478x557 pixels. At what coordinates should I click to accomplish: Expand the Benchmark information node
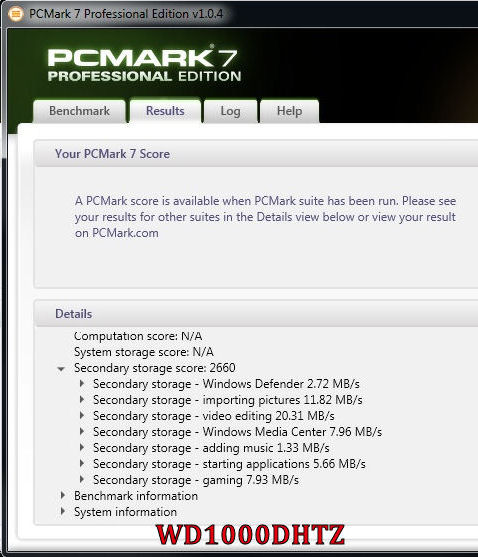click(x=63, y=496)
